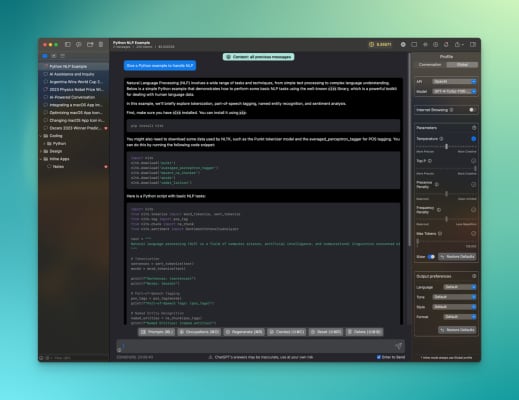Click the trash delete toolbar icon

pos(101,44)
